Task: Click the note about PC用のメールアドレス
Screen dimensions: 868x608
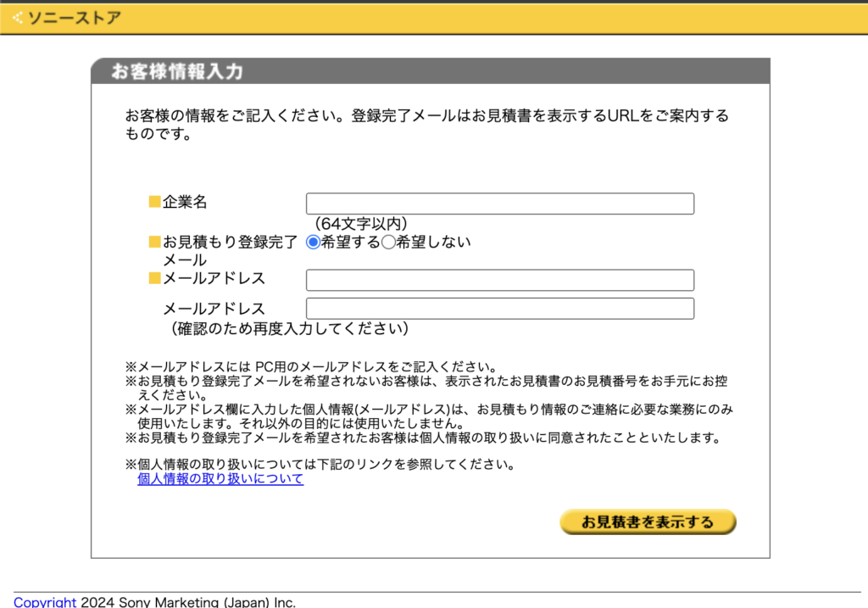Action: point(310,367)
